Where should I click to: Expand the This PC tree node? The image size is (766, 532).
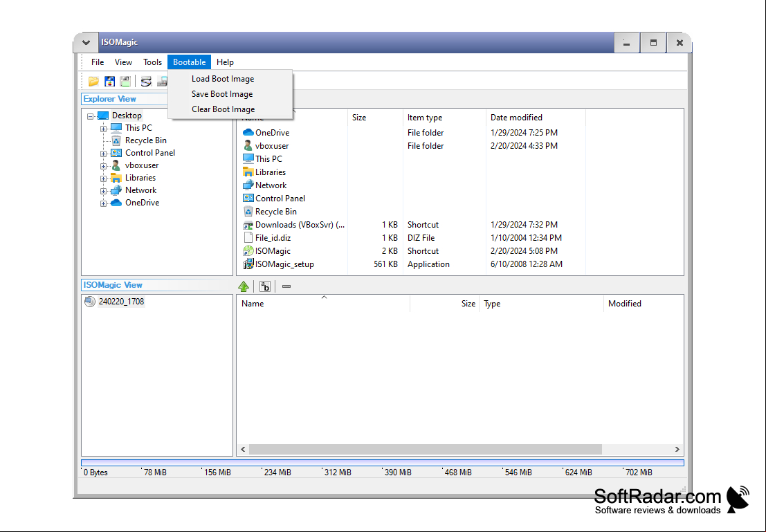(103, 129)
